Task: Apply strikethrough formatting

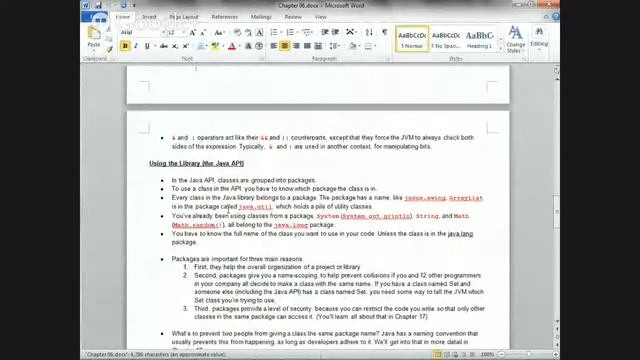Action: point(164,46)
